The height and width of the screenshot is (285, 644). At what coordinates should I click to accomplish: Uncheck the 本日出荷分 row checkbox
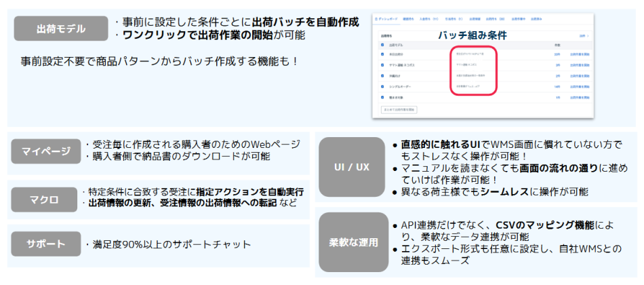point(382,54)
